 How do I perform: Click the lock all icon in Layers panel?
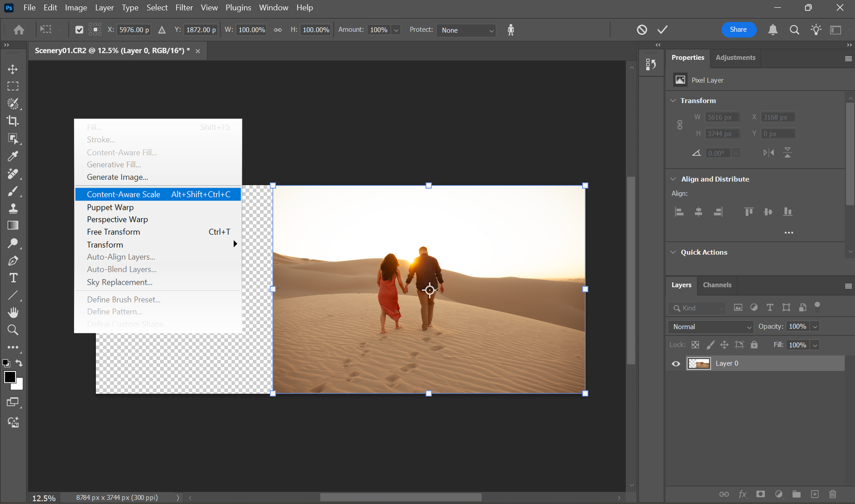754,344
